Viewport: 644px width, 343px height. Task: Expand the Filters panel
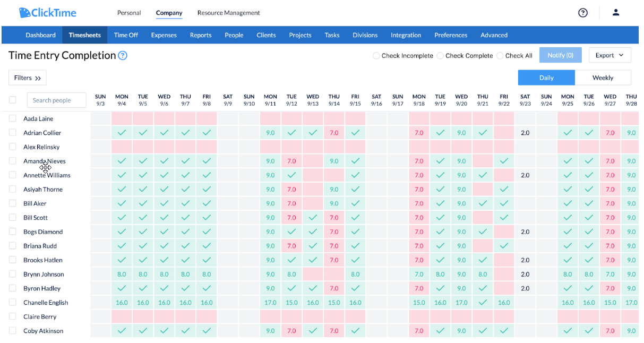pyautogui.click(x=28, y=78)
